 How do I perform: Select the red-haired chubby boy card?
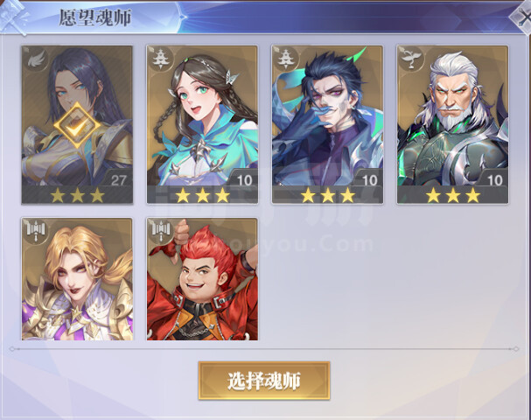click(202, 279)
